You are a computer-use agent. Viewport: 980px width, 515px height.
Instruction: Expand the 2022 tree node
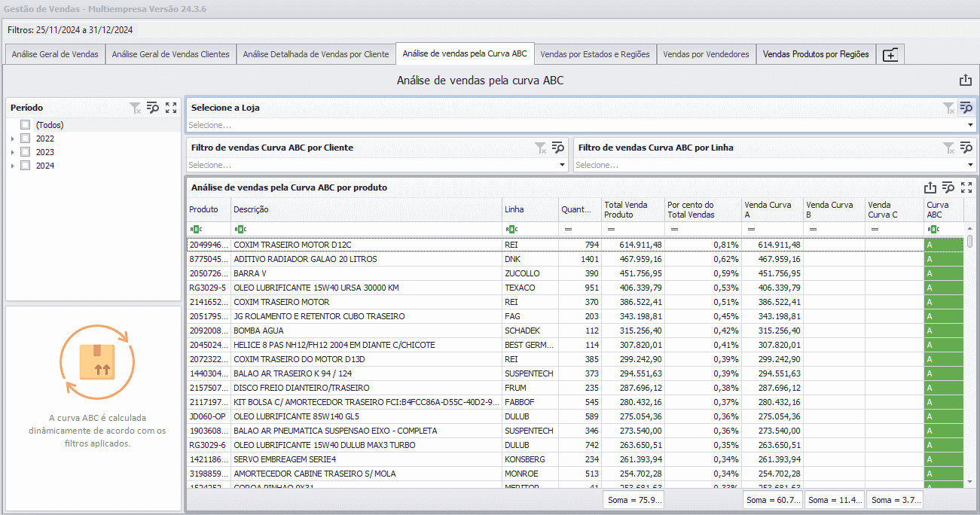point(12,139)
